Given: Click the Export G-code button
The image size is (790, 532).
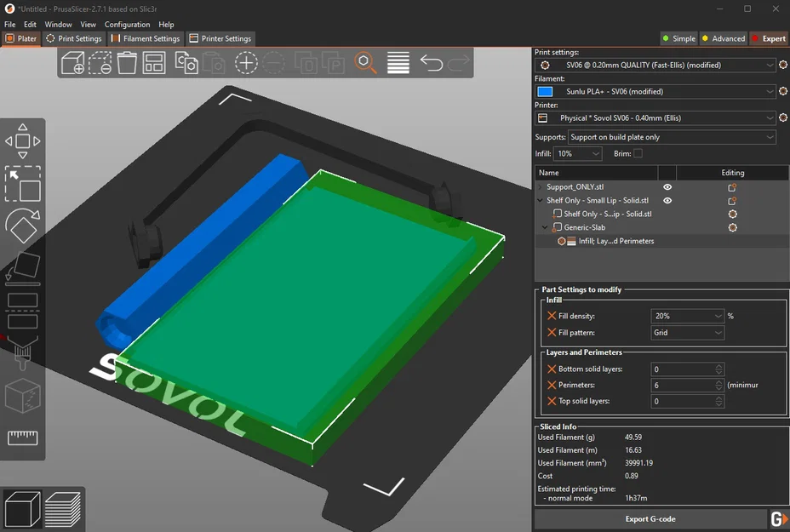Looking at the screenshot, I should click(650, 519).
